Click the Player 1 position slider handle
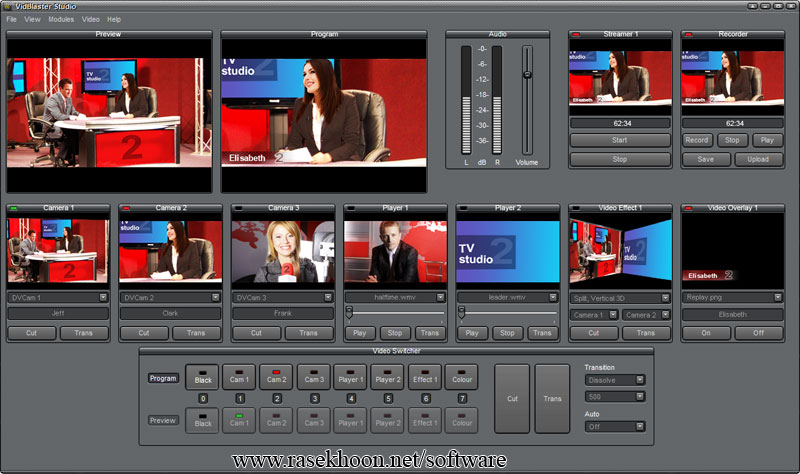This screenshot has width=800, height=474. (x=349, y=312)
